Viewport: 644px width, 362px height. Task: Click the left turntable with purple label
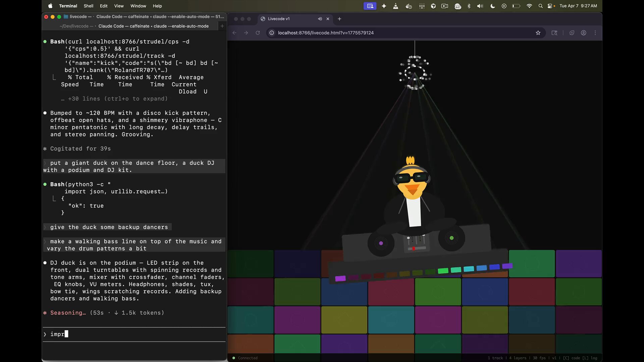381,243
